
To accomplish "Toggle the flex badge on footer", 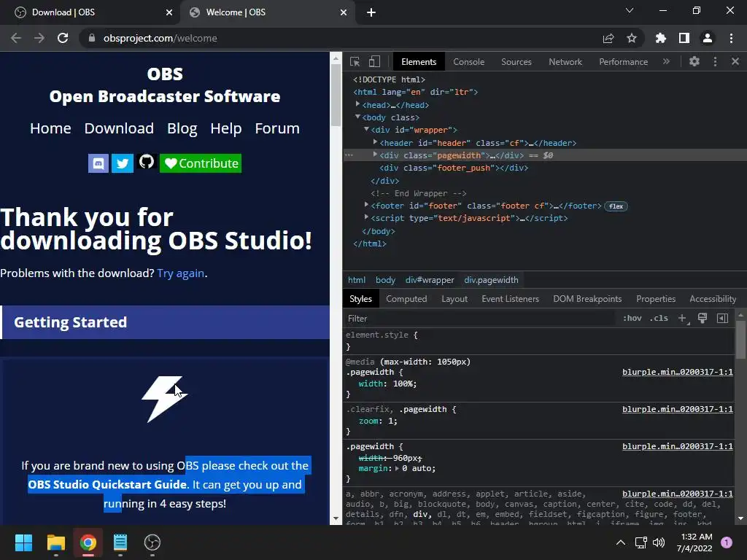I will click(616, 206).
